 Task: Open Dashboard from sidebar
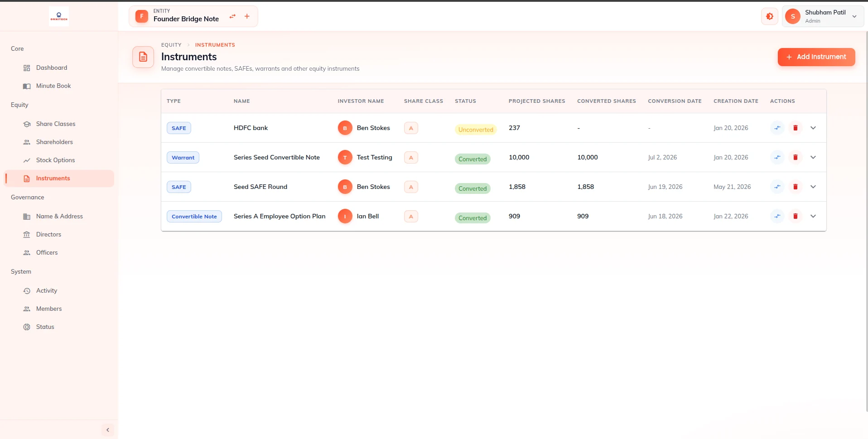(x=59, y=68)
